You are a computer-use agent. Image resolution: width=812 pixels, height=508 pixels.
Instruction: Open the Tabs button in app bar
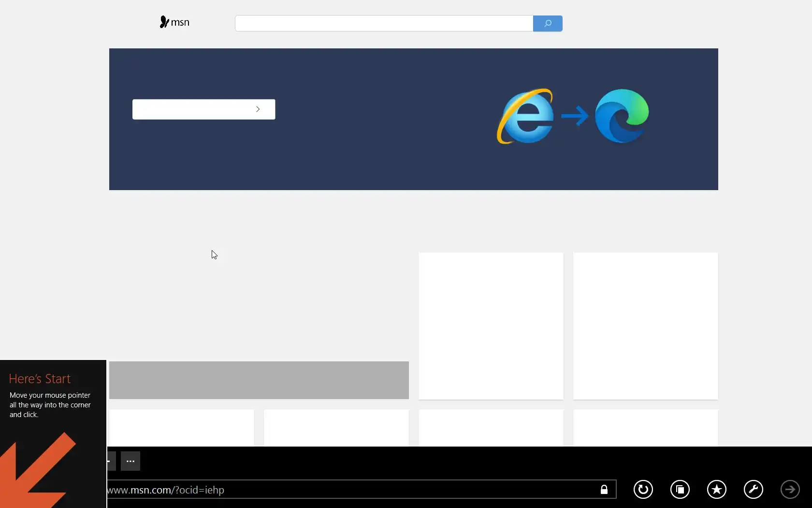coord(680,490)
